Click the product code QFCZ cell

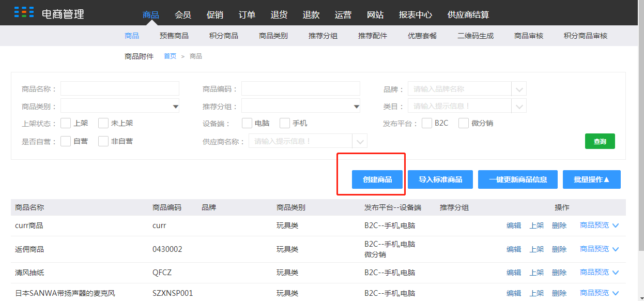[162, 273]
